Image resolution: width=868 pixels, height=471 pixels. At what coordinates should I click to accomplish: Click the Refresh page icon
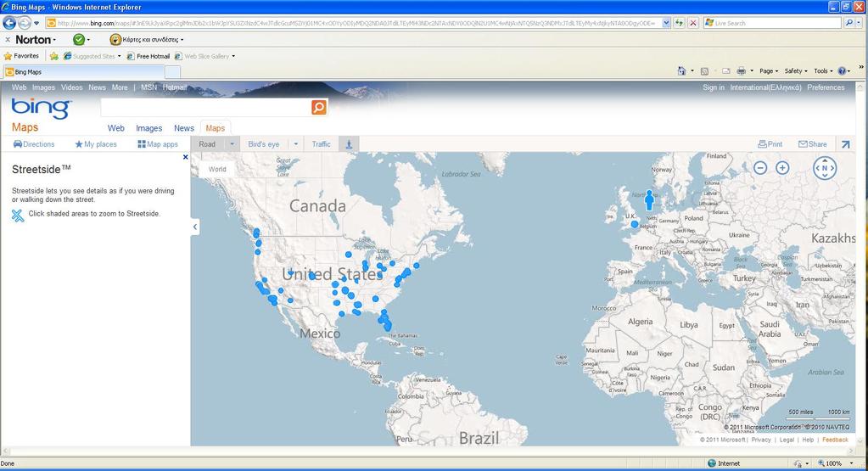[679, 23]
